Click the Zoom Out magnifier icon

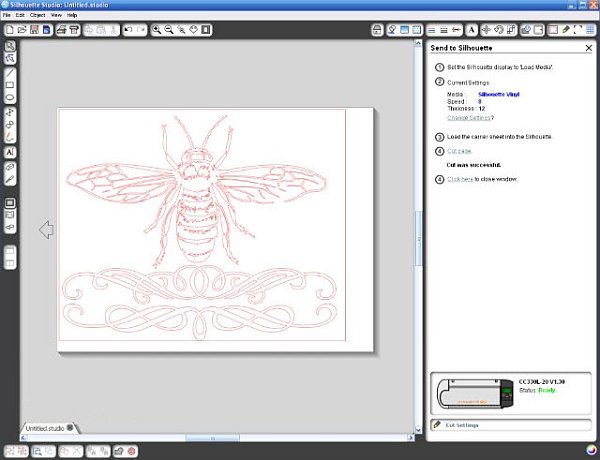(170, 31)
